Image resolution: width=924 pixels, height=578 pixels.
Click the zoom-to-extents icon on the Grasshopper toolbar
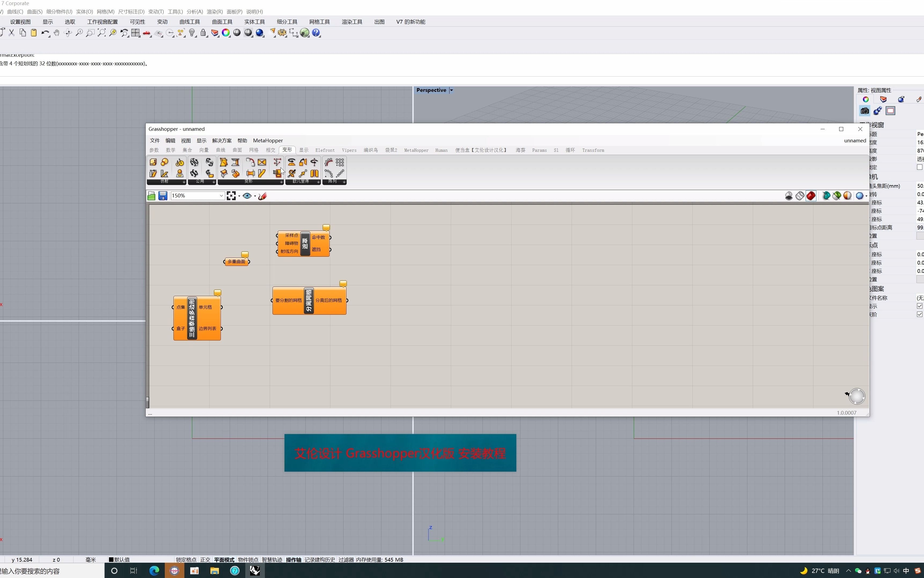(232, 195)
